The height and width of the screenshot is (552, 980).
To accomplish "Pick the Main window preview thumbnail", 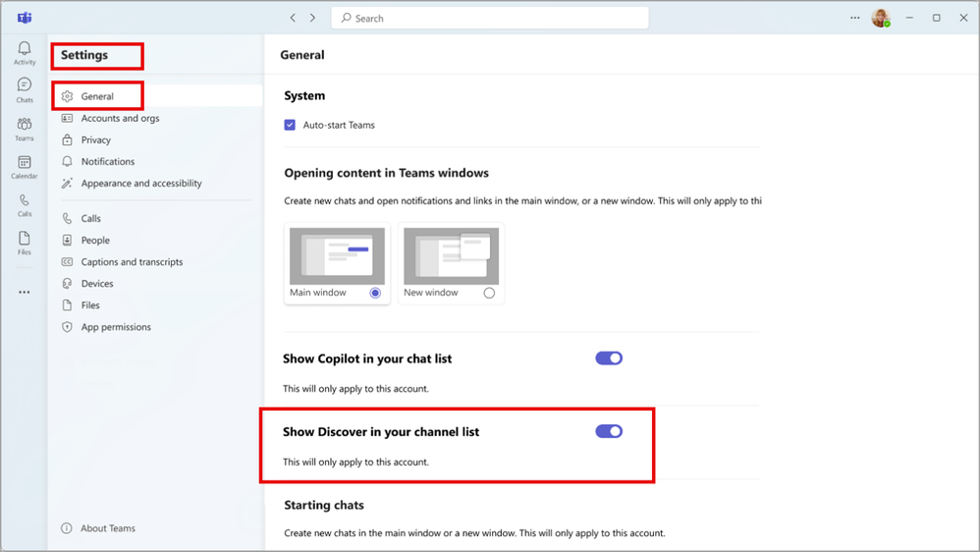I will [x=337, y=256].
